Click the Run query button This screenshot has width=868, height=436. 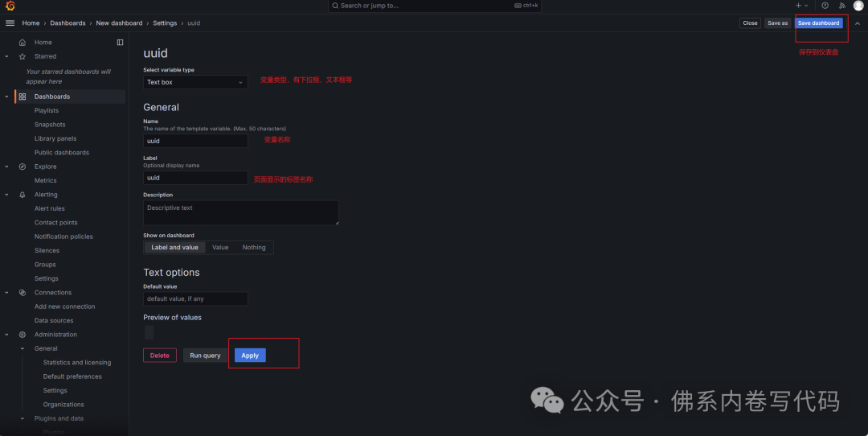(x=206, y=356)
